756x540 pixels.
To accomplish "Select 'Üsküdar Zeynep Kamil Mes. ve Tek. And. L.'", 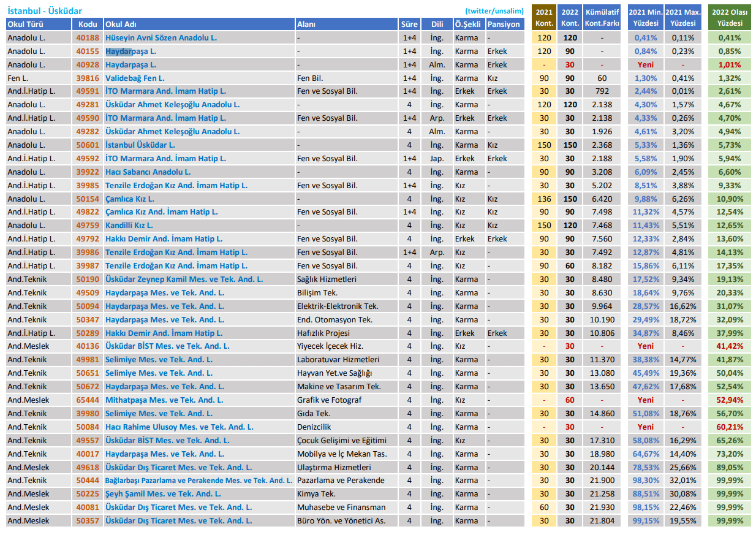I will pyautogui.click(x=184, y=280).
